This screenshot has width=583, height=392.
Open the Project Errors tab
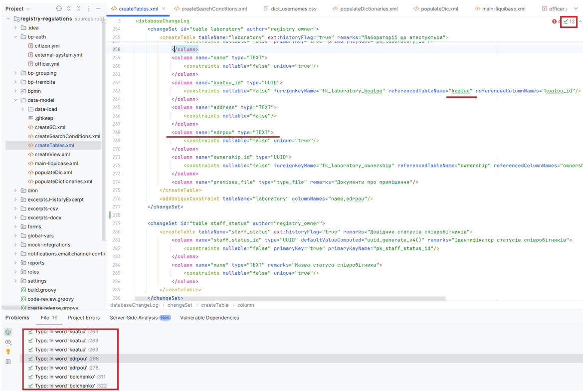84,318
